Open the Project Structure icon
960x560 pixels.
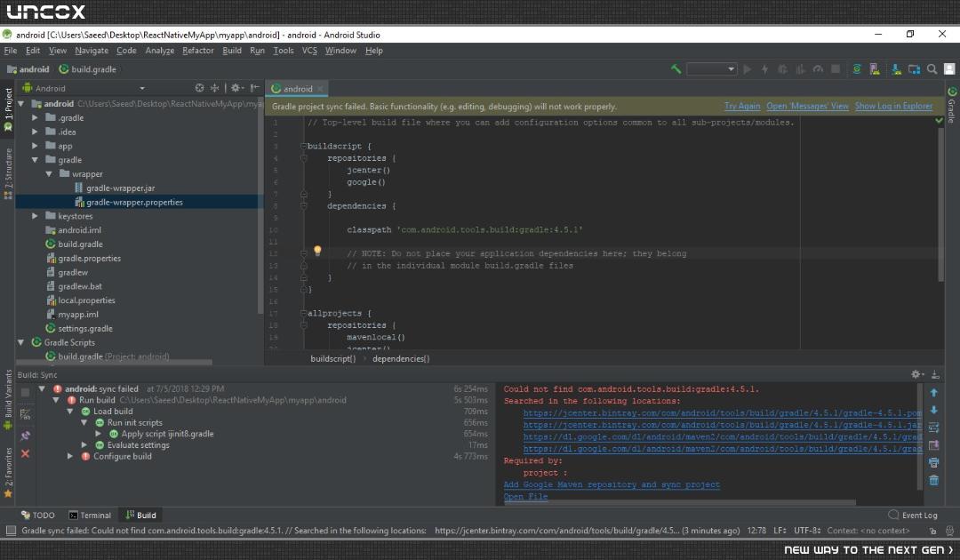914,69
